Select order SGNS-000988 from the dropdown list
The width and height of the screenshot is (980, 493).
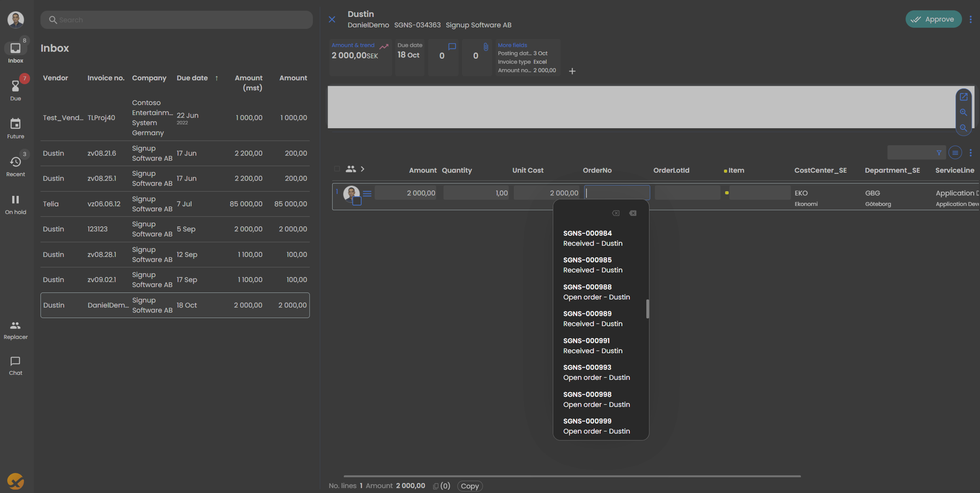tap(597, 292)
